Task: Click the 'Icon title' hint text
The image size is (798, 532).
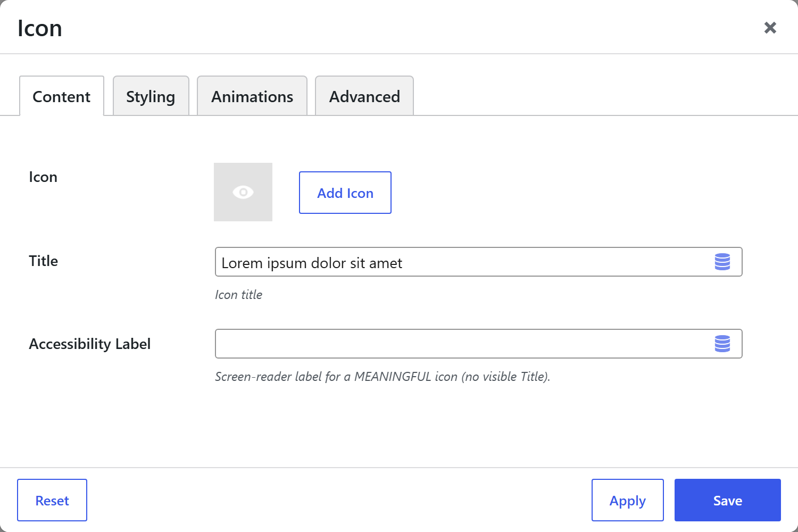Action: (238, 295)
